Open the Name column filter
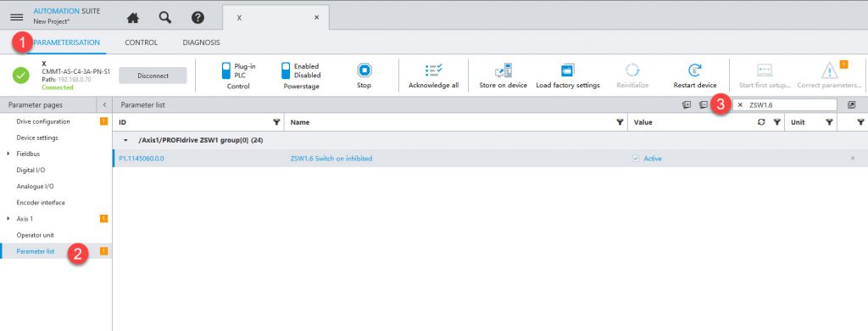 620,122
